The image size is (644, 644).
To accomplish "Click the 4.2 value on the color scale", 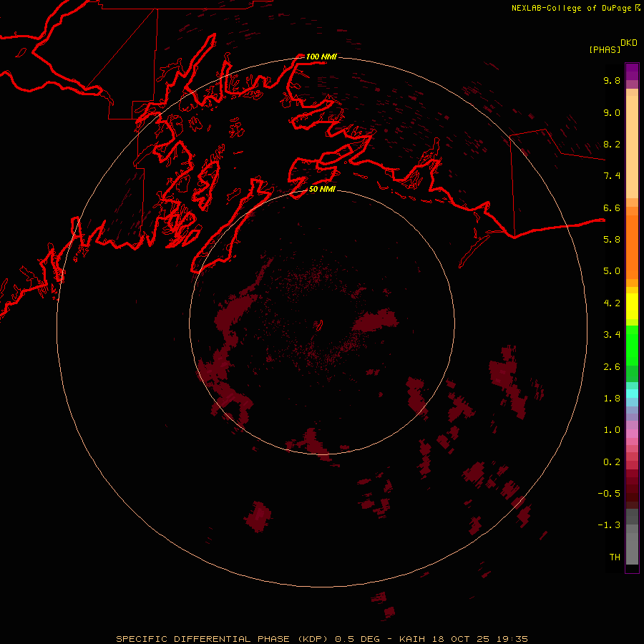I will [x=612, y=303].
